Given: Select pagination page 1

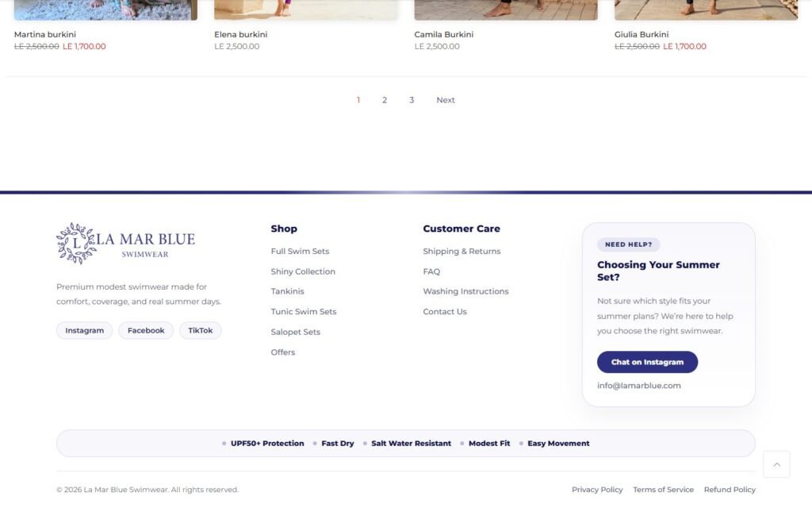Looking at the screenshot, I should click(358, 100).
